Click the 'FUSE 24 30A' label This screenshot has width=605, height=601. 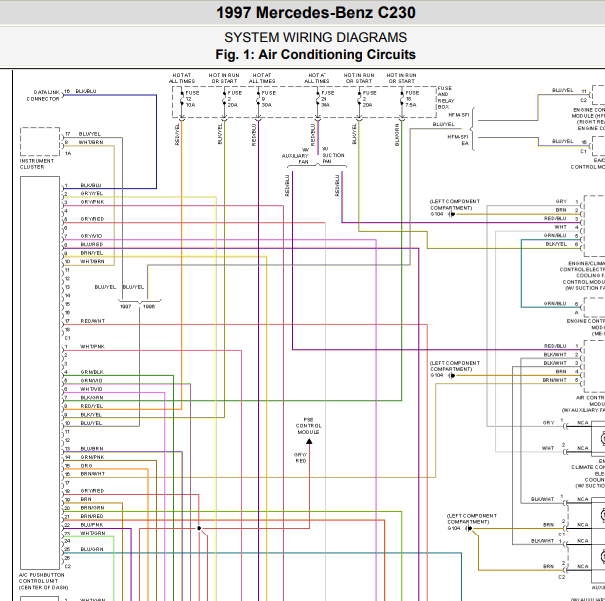click(328, 99)
